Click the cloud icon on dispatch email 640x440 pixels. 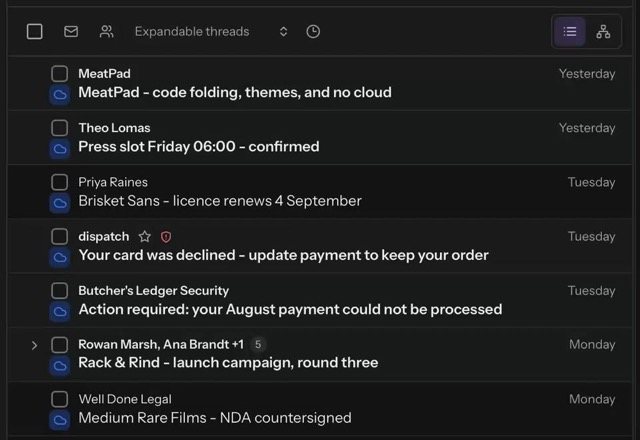tap(60, 258)
